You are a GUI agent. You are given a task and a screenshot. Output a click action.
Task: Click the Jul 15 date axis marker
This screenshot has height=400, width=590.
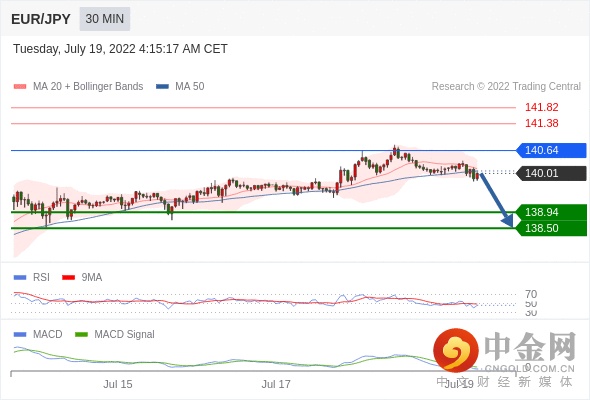118,384
